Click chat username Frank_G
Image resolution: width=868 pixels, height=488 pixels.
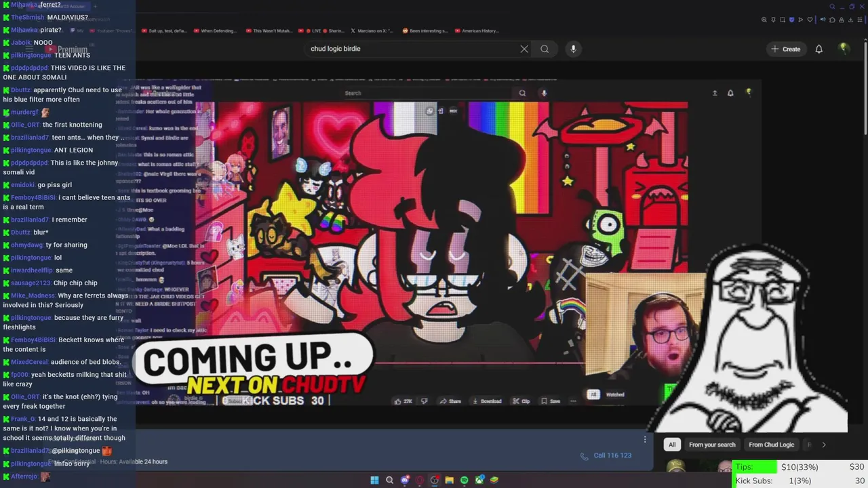(22, 419)
